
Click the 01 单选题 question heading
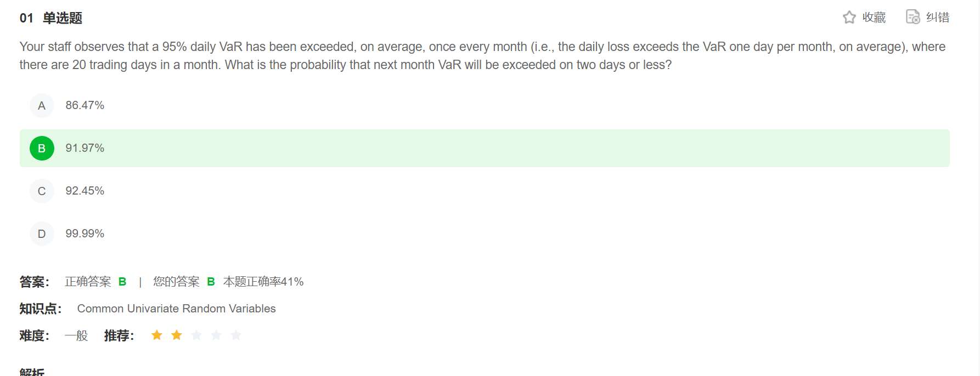coord(51,18)
